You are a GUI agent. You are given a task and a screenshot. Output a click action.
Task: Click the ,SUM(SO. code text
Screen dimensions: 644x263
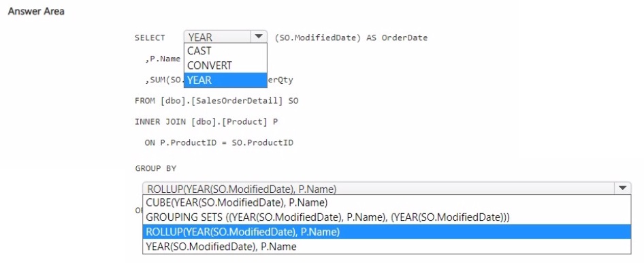click(x=164, y=80)
